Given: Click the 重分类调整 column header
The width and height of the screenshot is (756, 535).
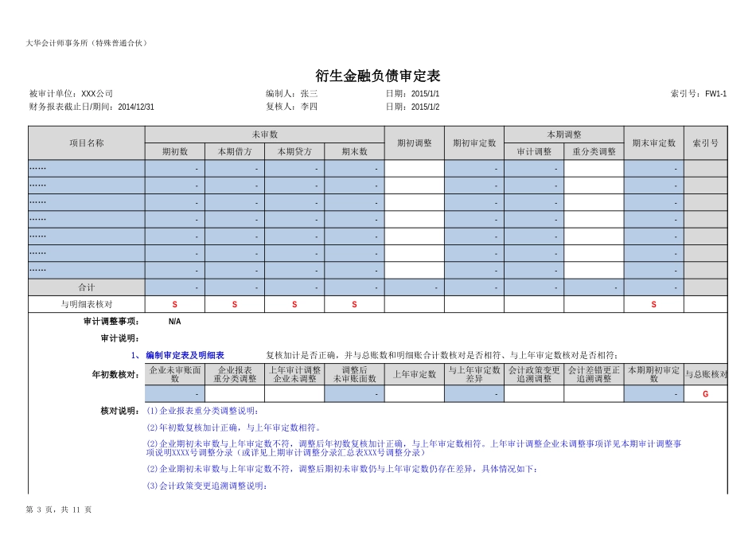Looking at the screenshot, I should [x=594, y=151].
